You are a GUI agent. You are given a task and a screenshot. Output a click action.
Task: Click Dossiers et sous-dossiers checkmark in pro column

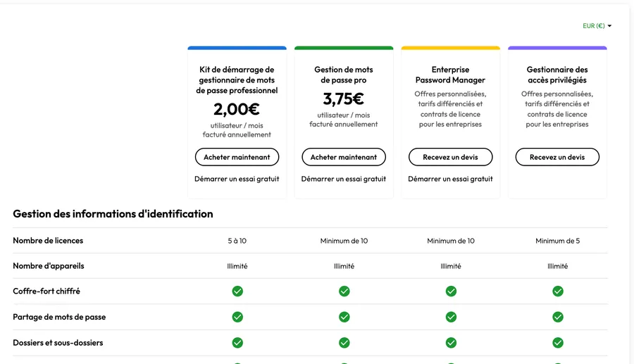pyautogui.click(x=344, y=343)
